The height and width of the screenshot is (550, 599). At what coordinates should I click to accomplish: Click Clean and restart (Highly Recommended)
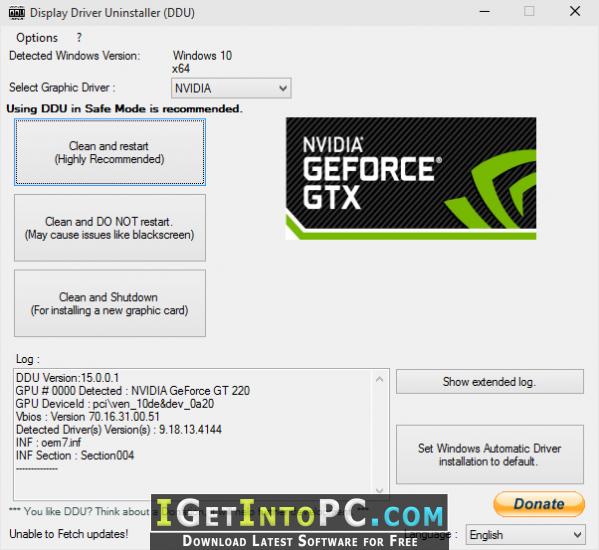coord(110,152)
